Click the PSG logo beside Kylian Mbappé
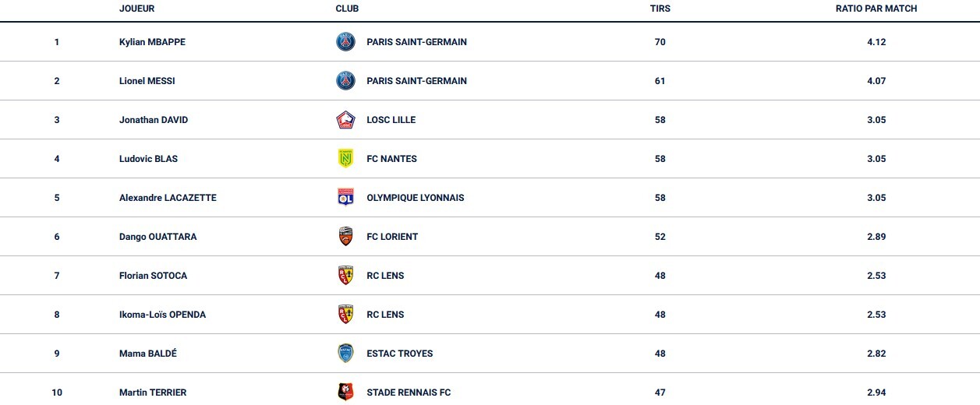980x405 pixels. click(345, 42)
